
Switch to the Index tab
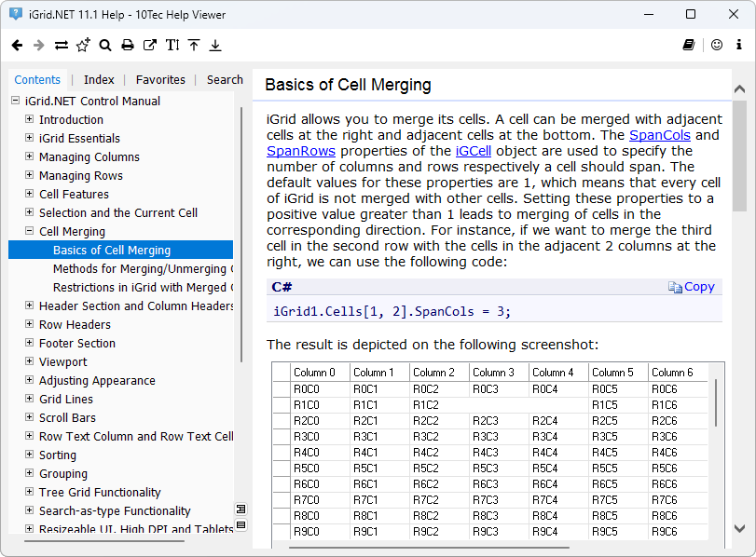click(99, 80)
